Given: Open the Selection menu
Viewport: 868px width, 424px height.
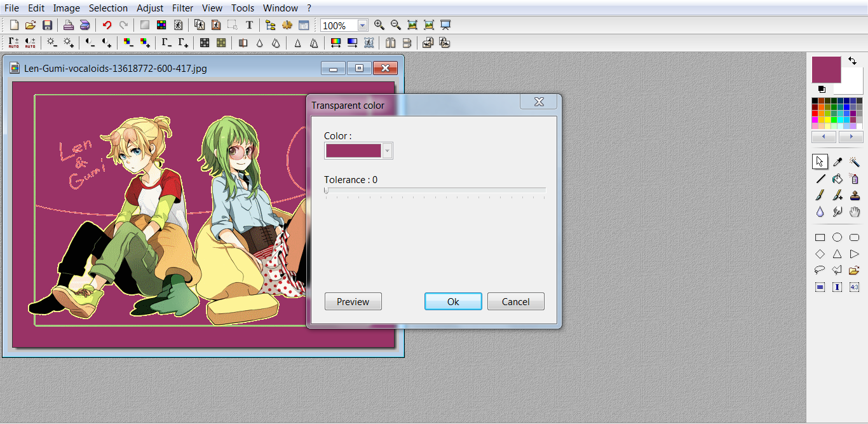Looking at the screenshot, I should [x=108, y=8].
